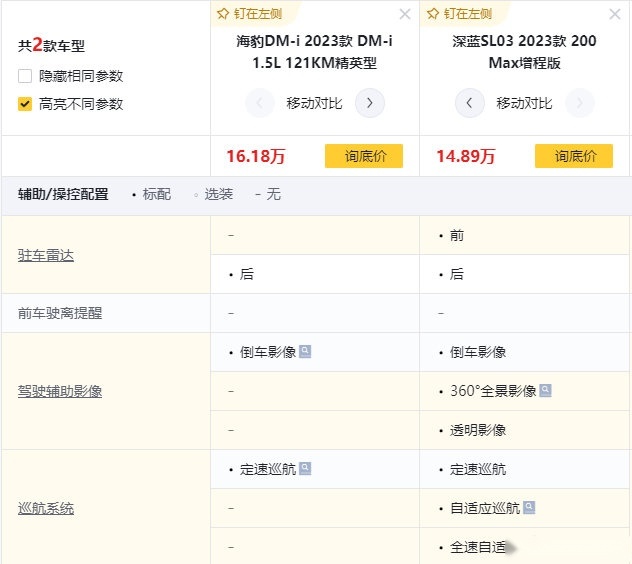
Task: Select 深蓝SL03 后 parking radar cell
Action: click(x=524, y=274)
